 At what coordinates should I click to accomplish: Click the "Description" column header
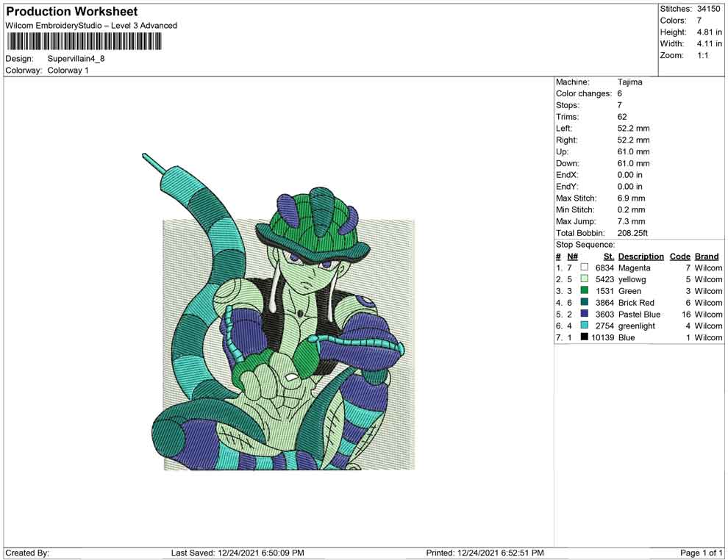641,256
